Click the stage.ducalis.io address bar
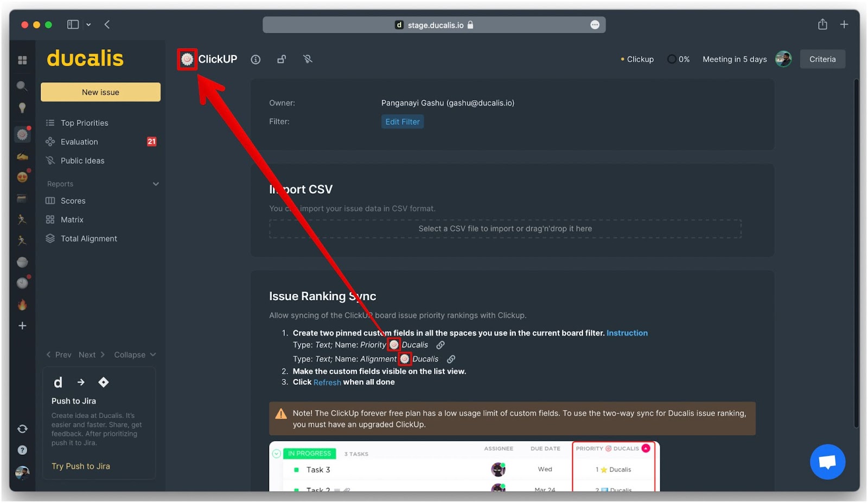This screenshot has height=503, width=868. 434,25
